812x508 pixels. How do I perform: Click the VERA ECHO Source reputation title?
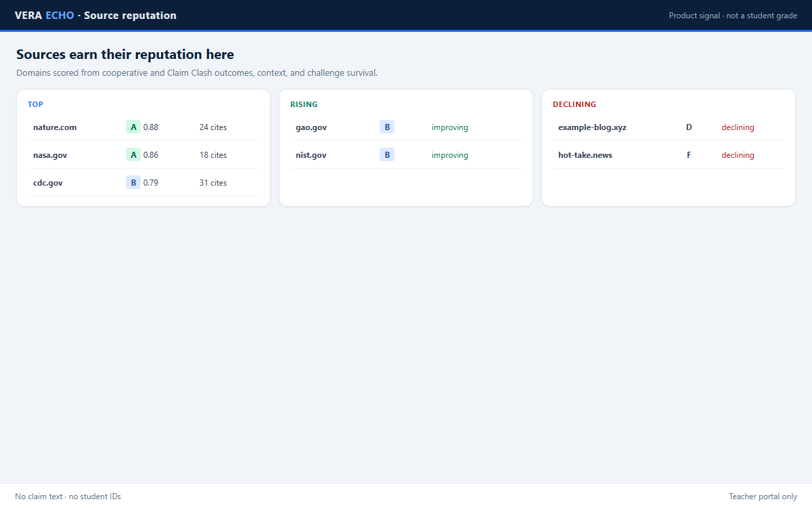[95, 16]
